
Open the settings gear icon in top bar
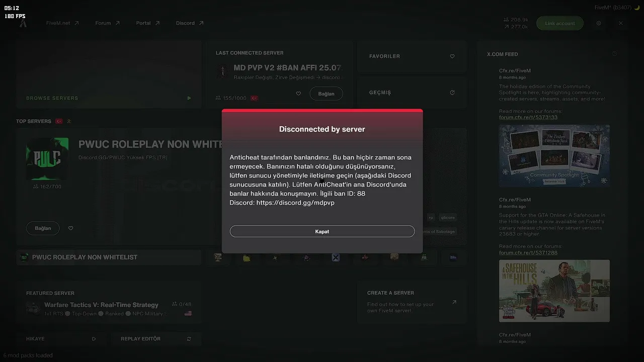pyautogui.click(x=599, y=23)
